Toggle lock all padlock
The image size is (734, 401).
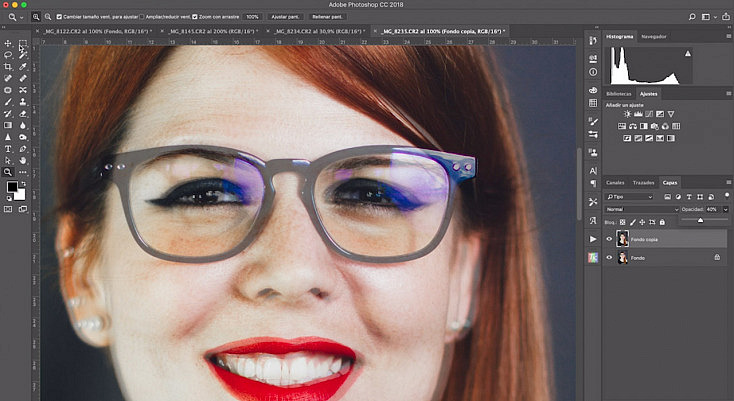[x=662, y=222]
